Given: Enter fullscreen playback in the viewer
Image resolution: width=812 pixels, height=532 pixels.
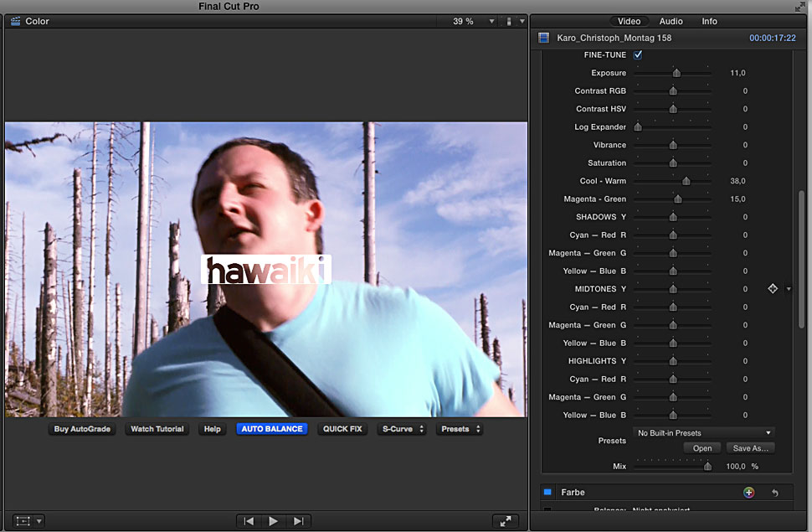Looking at the screenshot, I should [506, 521].
